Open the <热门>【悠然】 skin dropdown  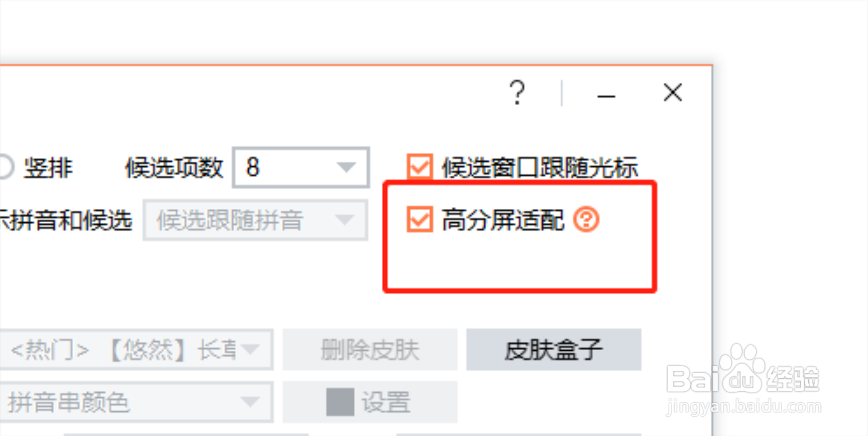pyautogui.click(x=137, y=350)
